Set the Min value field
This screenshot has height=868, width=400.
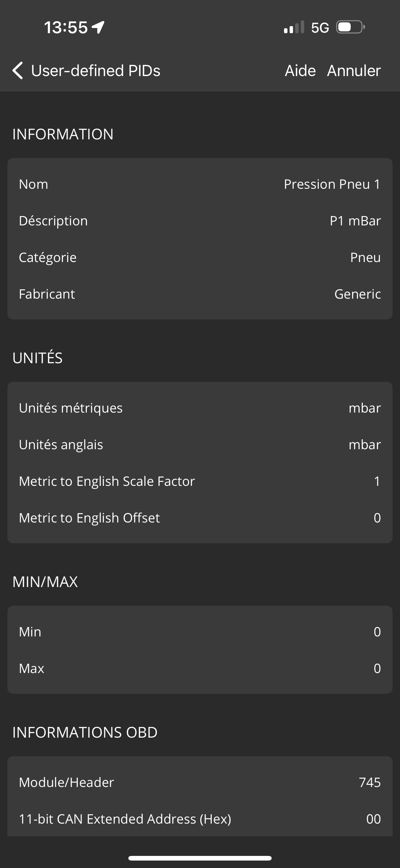376,632
